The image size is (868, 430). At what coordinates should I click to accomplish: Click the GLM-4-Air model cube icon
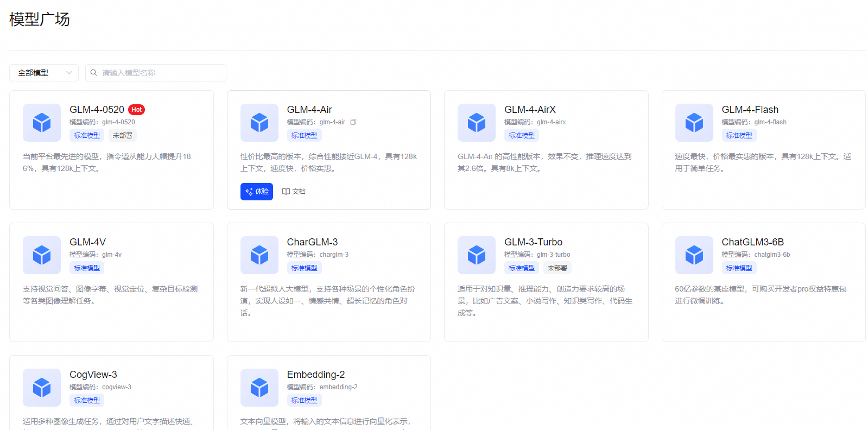pyautogui.click(x=259, y=123)
